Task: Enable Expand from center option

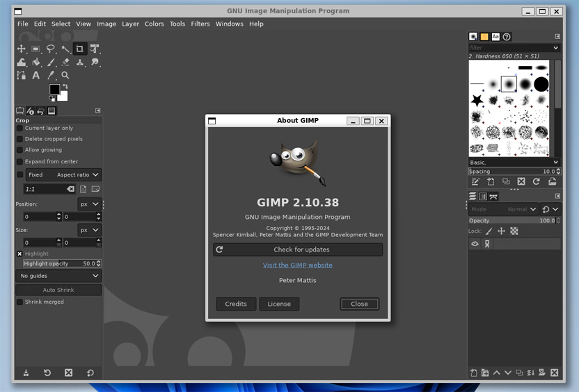Action: tap(20, 161)
